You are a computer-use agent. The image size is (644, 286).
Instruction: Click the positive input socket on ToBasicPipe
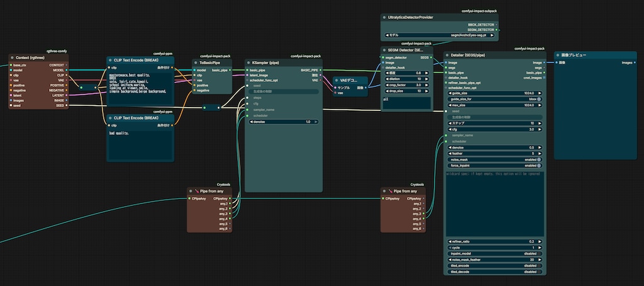(x=195, y=85)
